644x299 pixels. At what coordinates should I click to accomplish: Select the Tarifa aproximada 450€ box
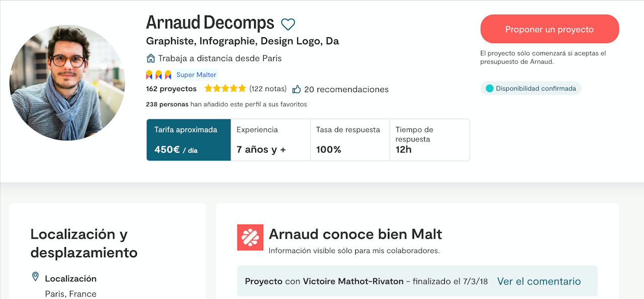point(189,140)
